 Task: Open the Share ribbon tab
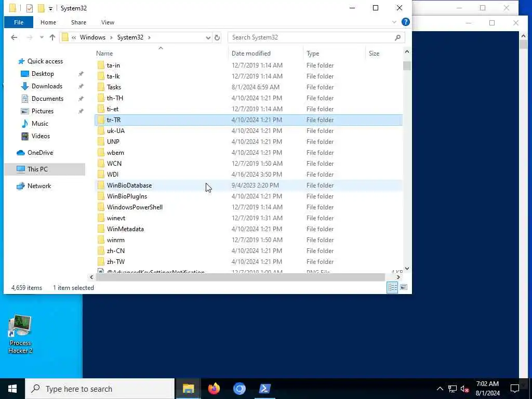click(78, 22)
